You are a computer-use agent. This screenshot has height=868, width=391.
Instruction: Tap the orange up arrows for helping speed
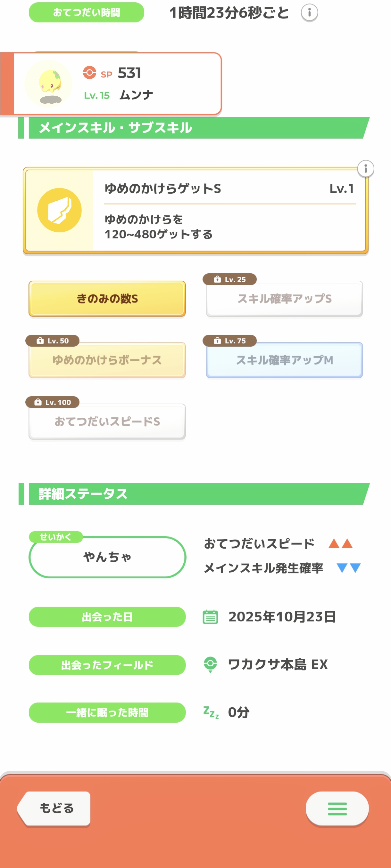(340, 543)
